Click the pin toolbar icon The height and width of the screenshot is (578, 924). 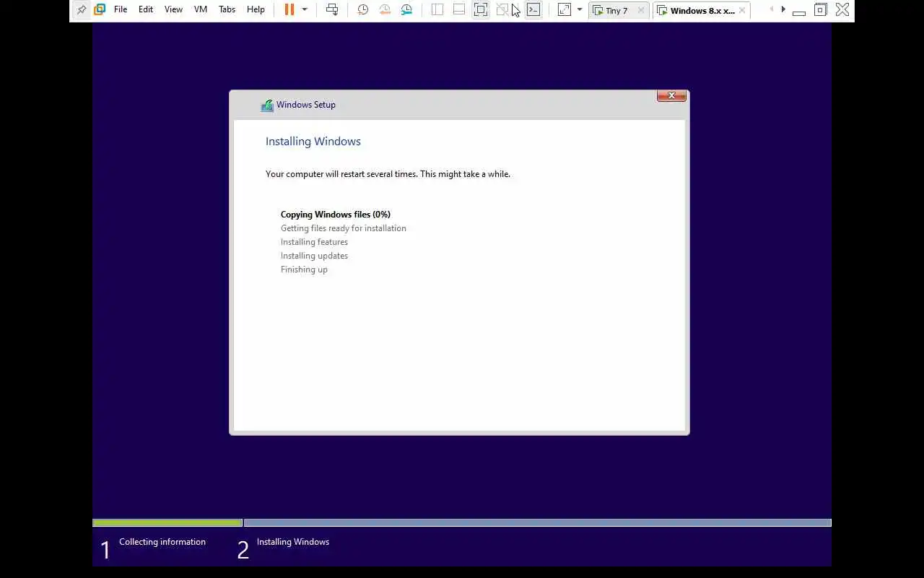coord(81,10)
